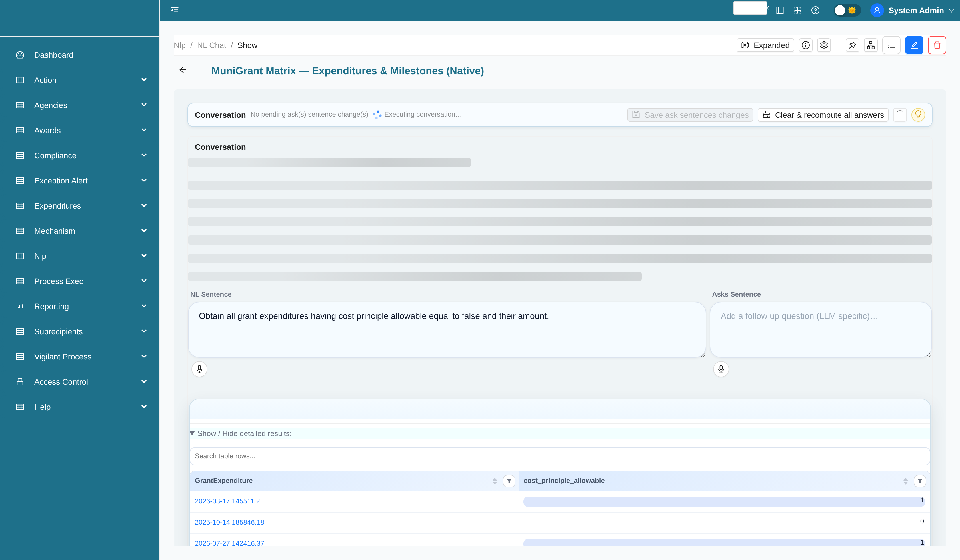
Task: Click the Nlp sidebar menu item
Action: 80,256
